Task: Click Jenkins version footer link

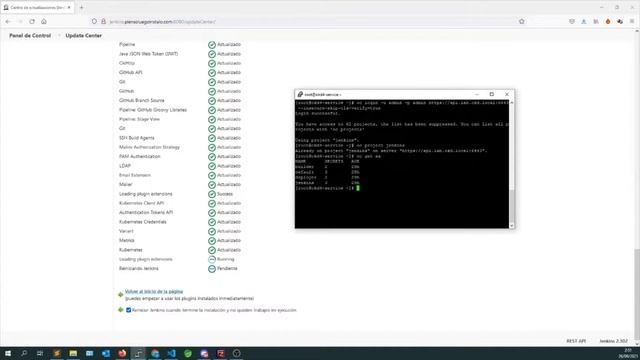Action: (613, 341)
